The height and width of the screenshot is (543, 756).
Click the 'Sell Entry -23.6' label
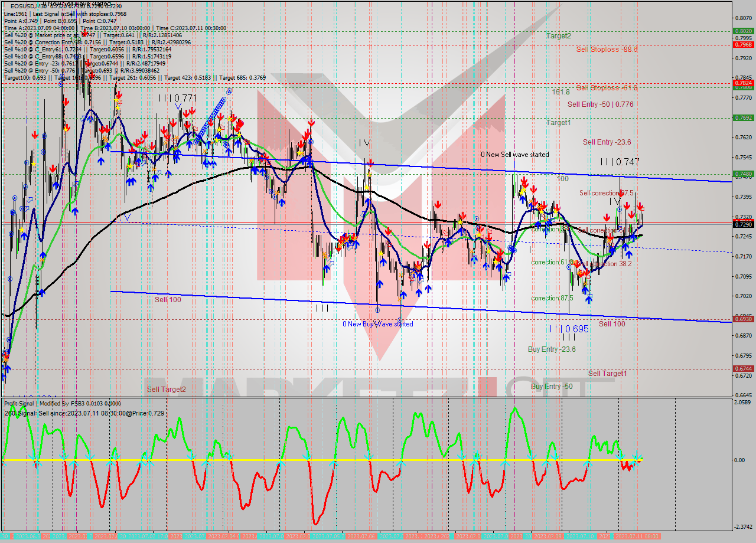pos(607,142)
